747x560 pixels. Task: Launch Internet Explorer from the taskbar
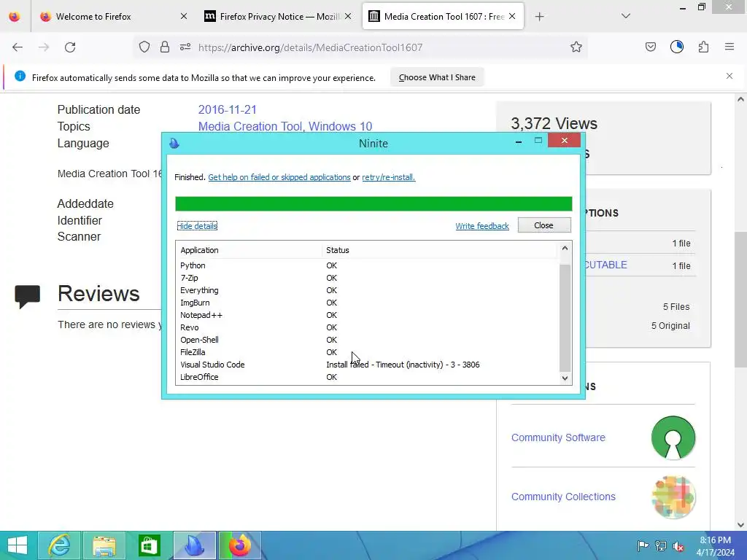pos(60,545)
